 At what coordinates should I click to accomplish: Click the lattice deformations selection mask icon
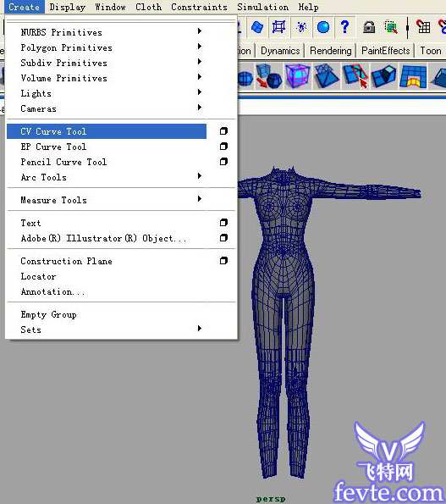278,27
